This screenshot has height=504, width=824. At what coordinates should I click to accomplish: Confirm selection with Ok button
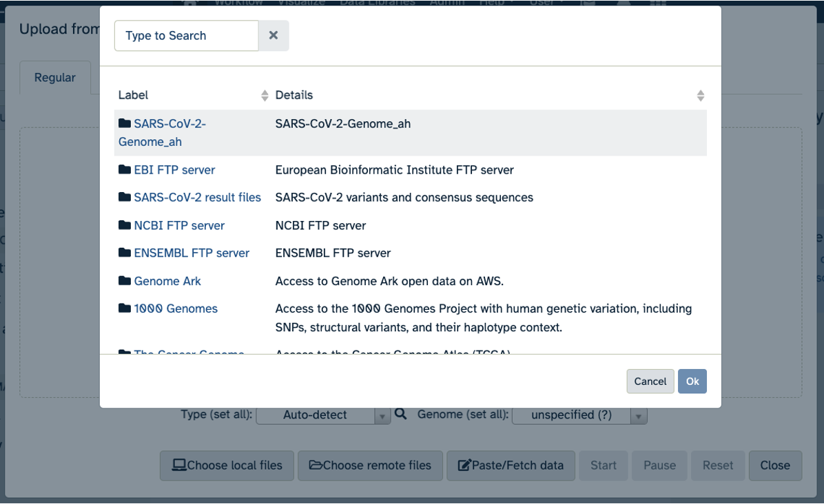point(692,381)
